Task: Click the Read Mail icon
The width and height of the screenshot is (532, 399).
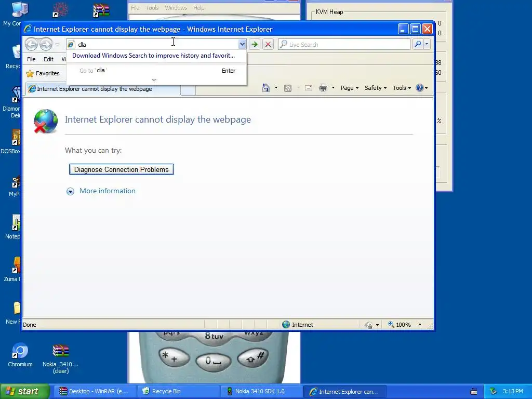Action: tap(309, 88)
